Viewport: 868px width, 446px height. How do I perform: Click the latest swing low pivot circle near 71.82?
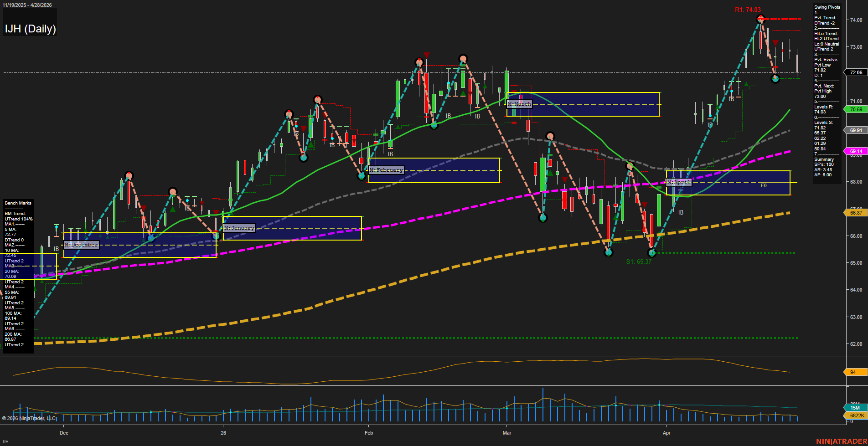click(x=775, y=79)
